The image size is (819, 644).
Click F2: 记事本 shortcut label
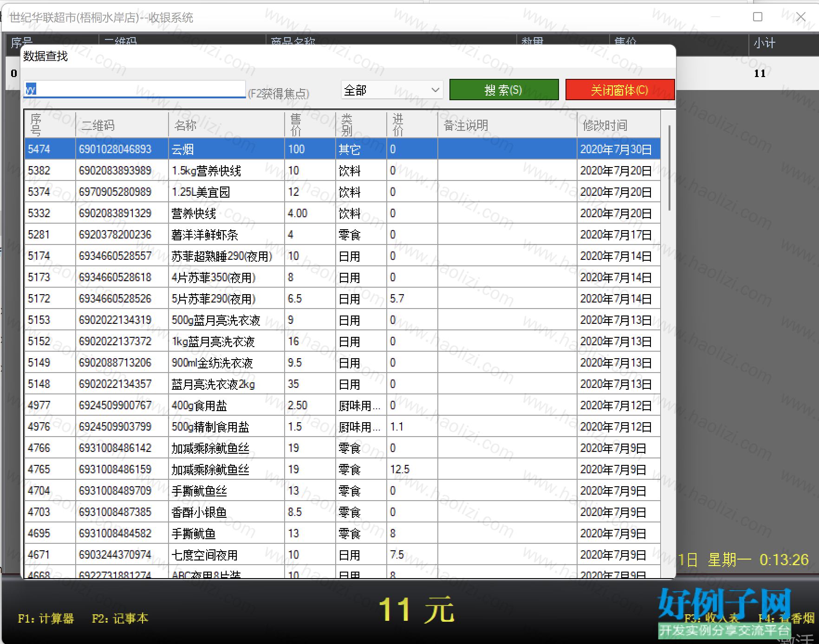[x=120, y=618]
